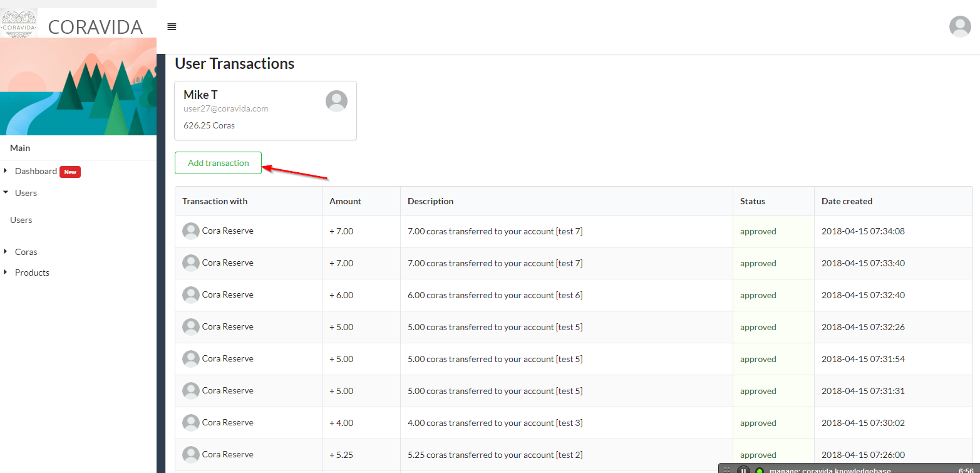Viewport: 980px width, 473px height.
Task: Click the user27@coravida.com email link
Action: (x=225, y=108)
